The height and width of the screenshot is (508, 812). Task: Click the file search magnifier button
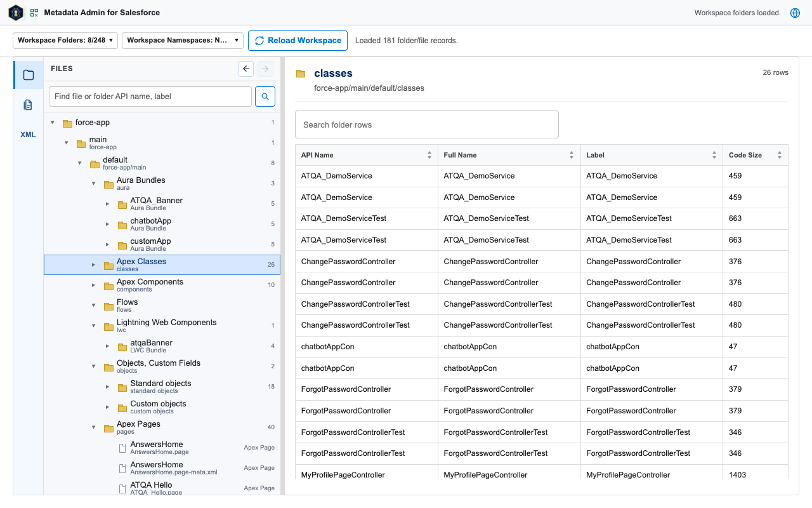(x=265, y=97)
